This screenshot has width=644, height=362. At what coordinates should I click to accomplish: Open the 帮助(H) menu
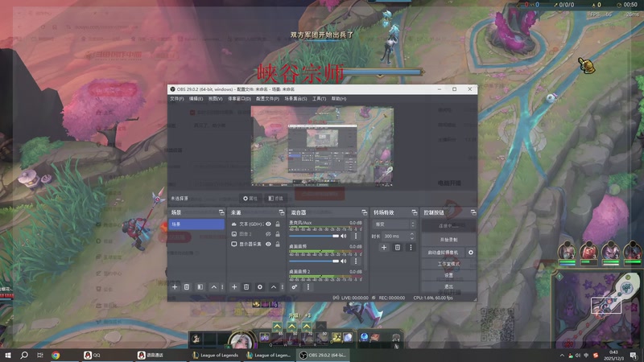(339, 99)
